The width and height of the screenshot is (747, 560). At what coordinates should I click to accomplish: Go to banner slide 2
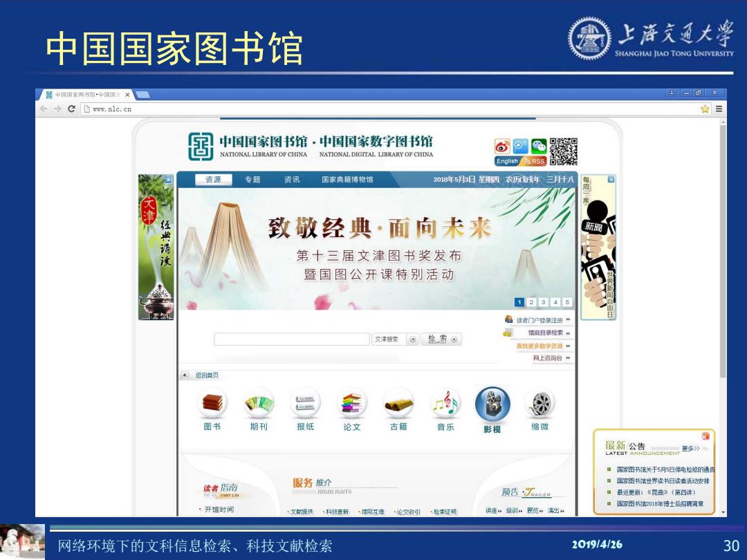[x=531, y=302]
